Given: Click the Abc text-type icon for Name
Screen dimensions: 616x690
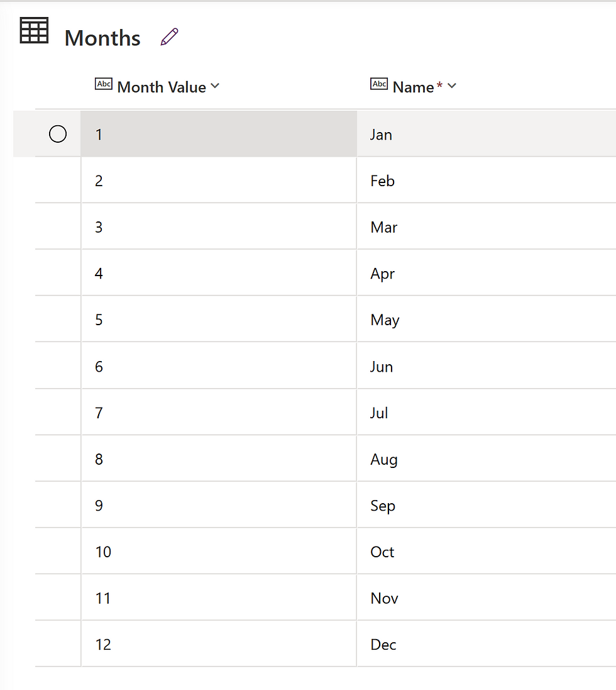Looking at the screenshot, I should tap(379, 84).
